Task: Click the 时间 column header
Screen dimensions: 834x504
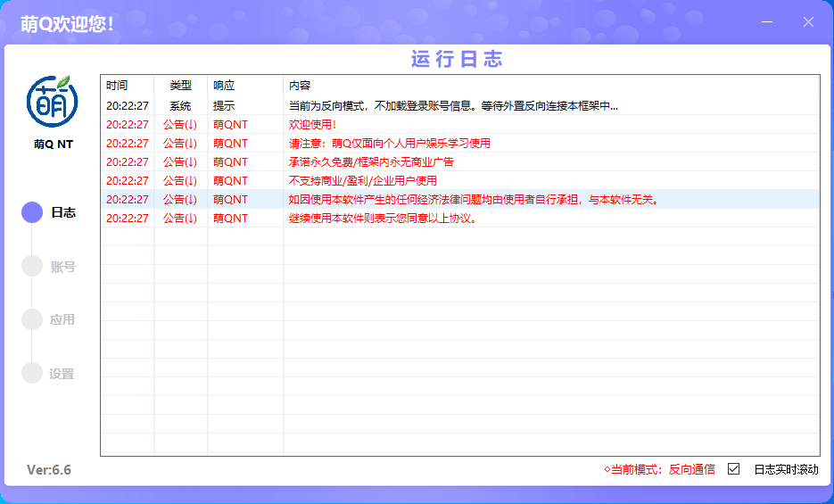Action: 128,85
